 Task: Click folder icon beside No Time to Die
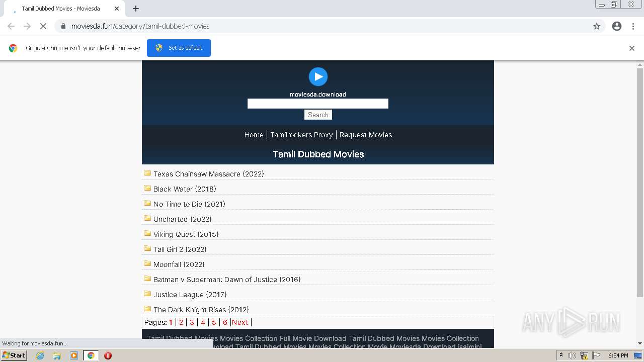[147, 203]
